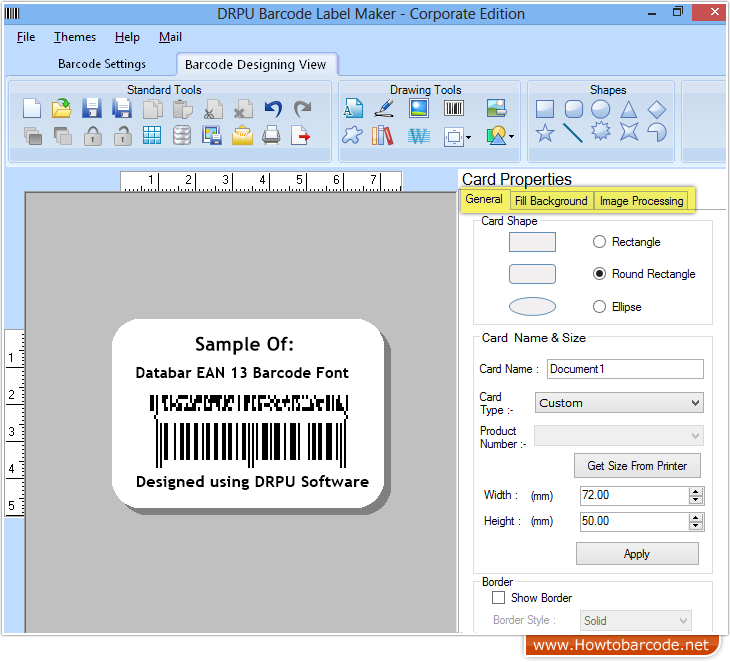Insert a picture with the image tool
The width and height of the screenshot is (730, 662).
coord(419,108)
